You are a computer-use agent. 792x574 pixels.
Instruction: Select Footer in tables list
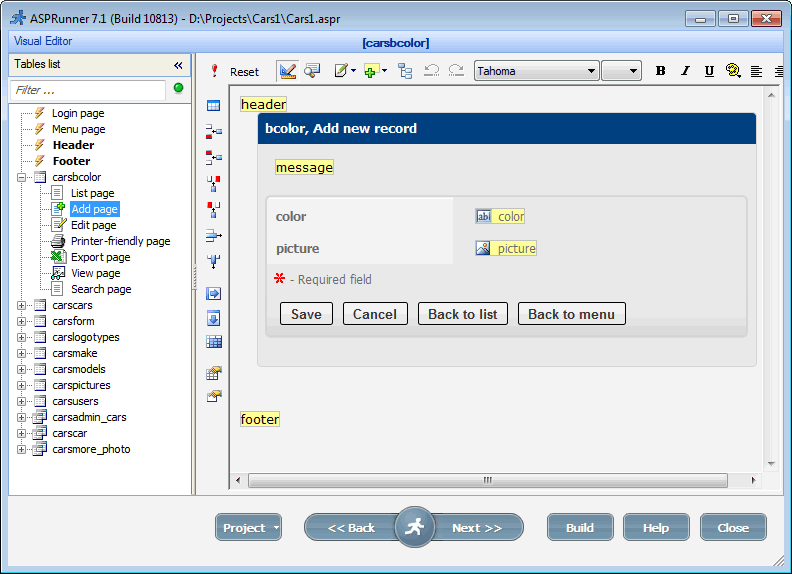tap(71, 161)
